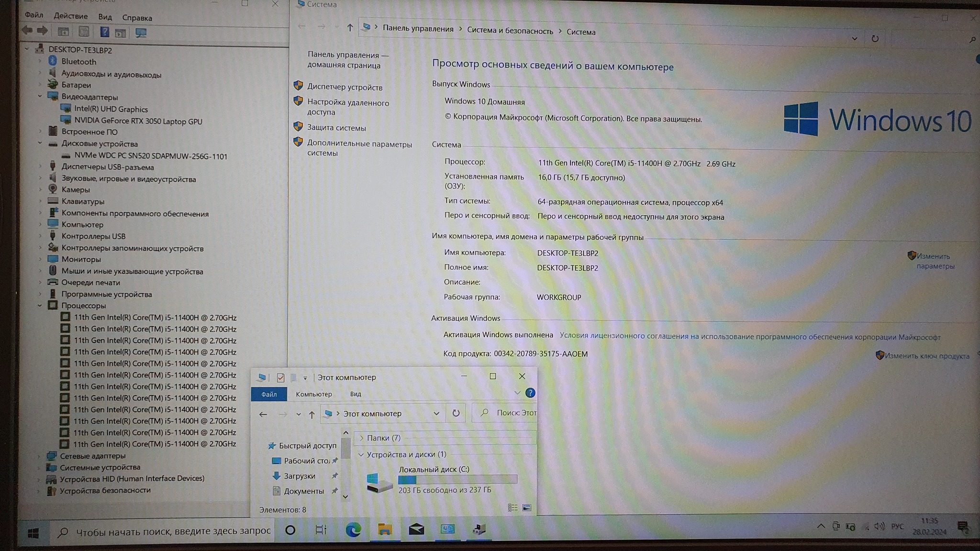
Task: Toggle properties checkmark in quick access toolbar
Action: pyautogui.click(x=281, y=378)
